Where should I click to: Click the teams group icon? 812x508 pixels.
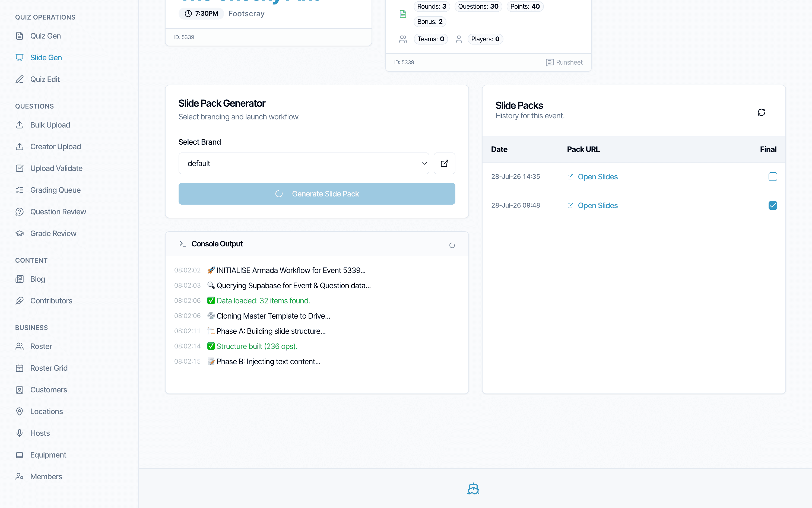pyautogui.click(x=403, y=39)
